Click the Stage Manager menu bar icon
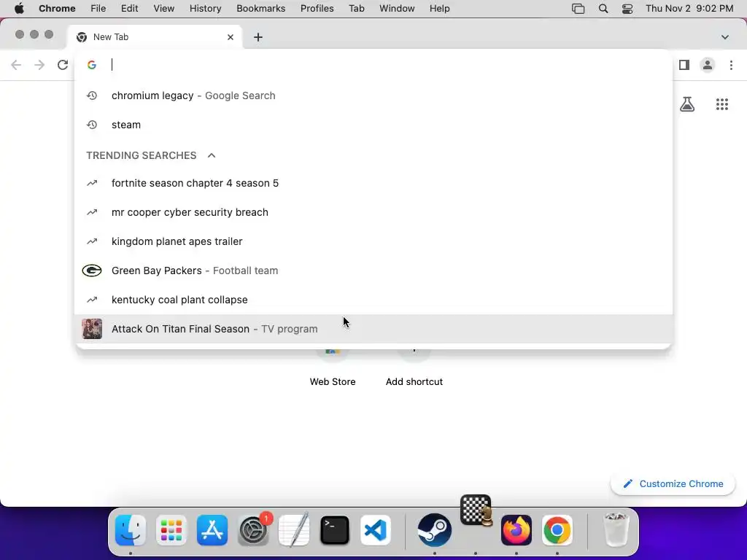The height and width of the screenshot is (560, 747). pos(578,9)
